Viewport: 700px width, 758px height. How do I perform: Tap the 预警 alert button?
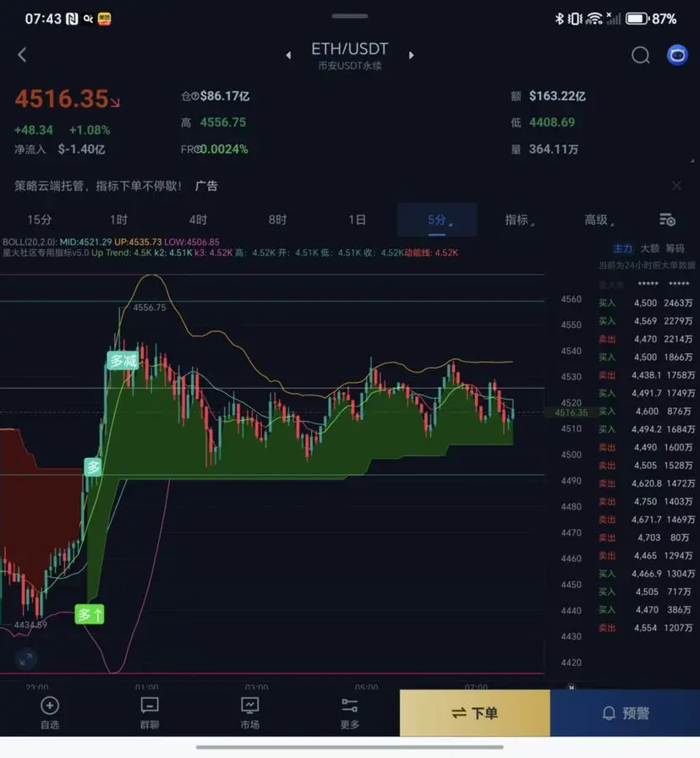pos(625,713)
